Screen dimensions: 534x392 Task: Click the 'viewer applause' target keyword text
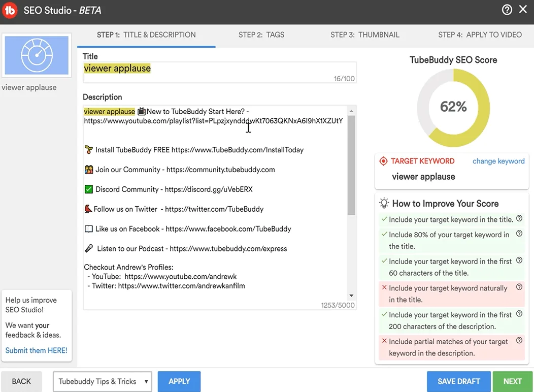tap(423, 176)
